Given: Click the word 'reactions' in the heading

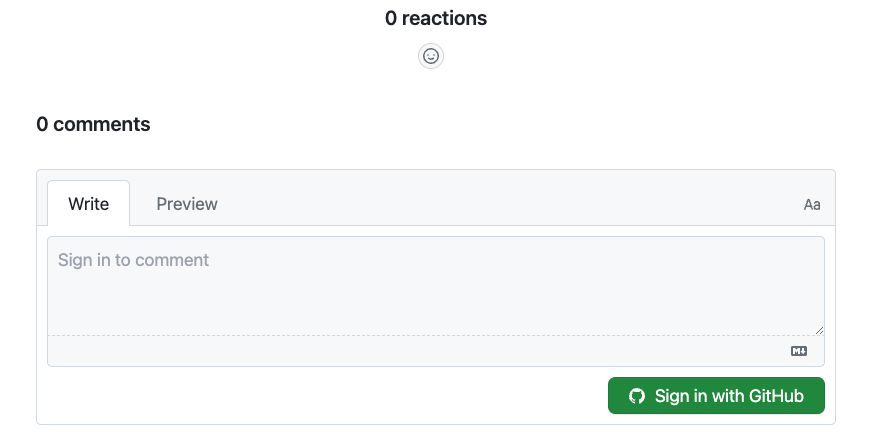Looking at the screenshot, I should pyautogui.click(x=444, y=18).
